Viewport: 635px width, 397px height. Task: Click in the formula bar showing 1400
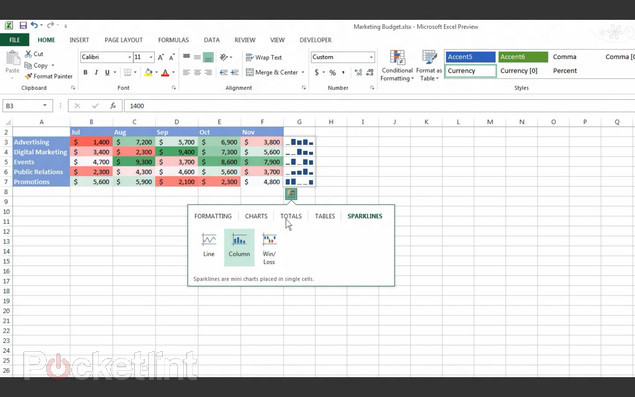coord(379,106)
